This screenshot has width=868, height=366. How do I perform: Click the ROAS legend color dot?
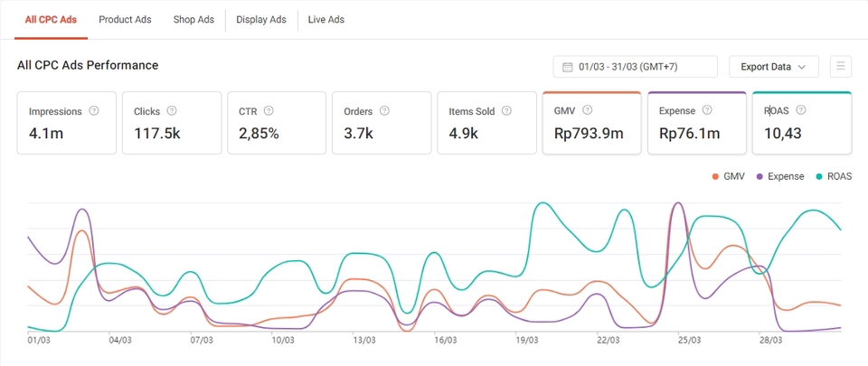[820, 177]
